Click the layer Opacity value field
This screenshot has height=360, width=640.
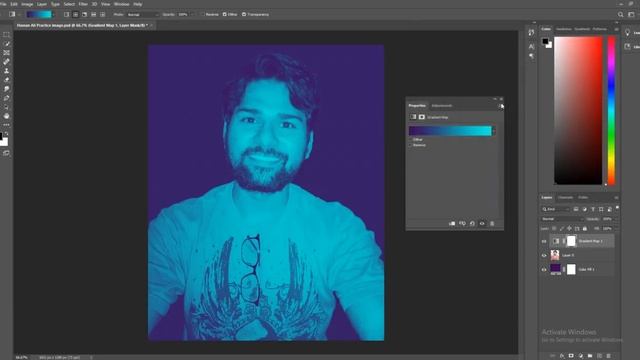point(608,219)
